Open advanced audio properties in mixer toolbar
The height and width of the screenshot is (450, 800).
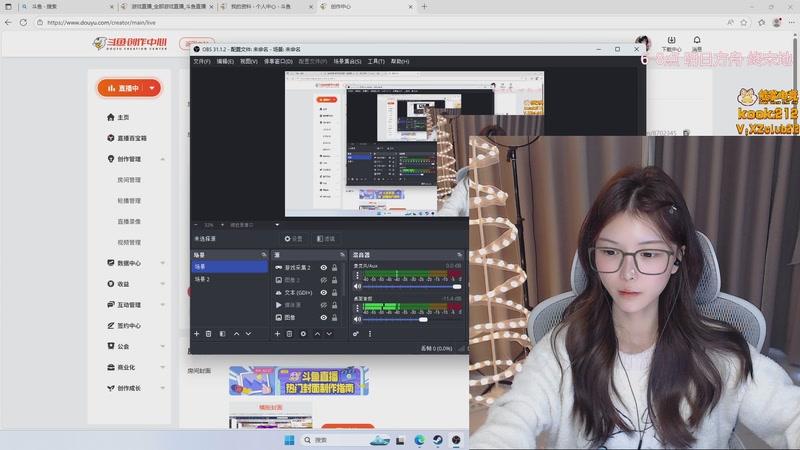356,334
